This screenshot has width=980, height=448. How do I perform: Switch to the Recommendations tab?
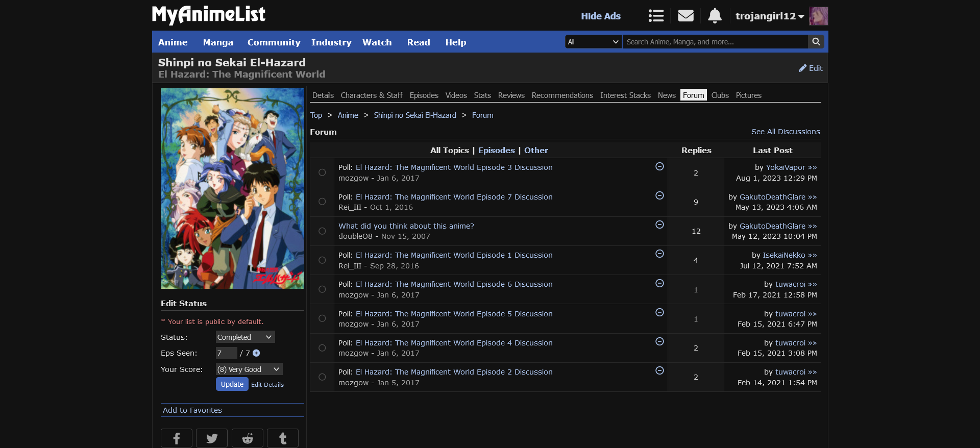click(562, 95)
